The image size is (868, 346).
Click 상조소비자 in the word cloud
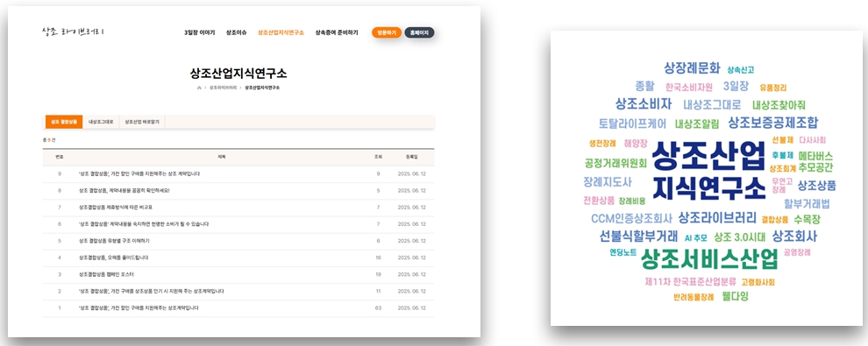(644, 104)
